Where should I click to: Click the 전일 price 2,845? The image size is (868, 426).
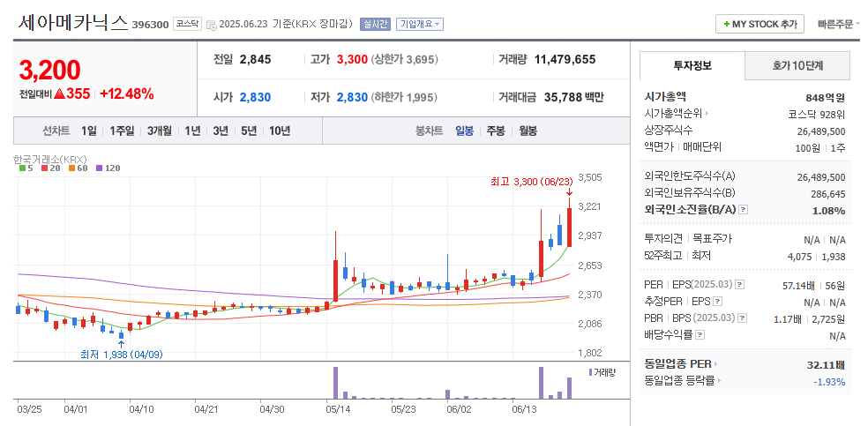pos(255,60)
